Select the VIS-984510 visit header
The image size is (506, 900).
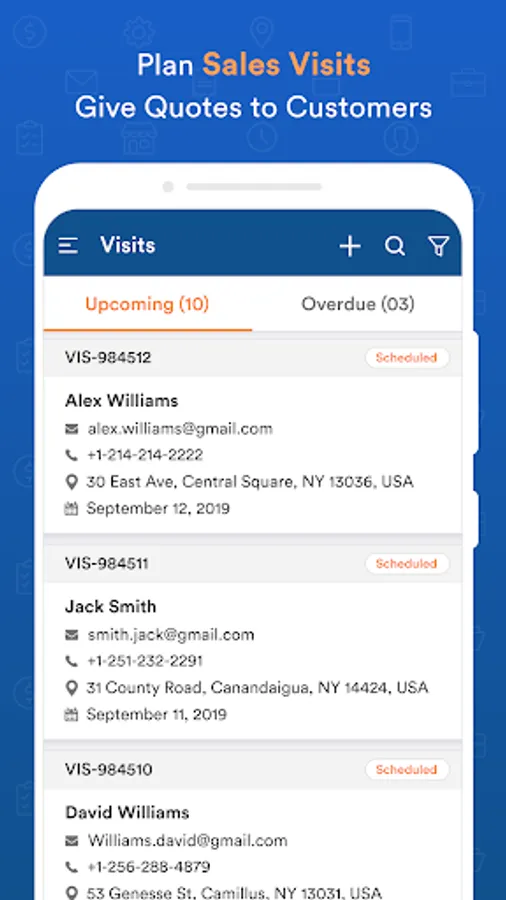pyautogui.click(x=253, y=770)
